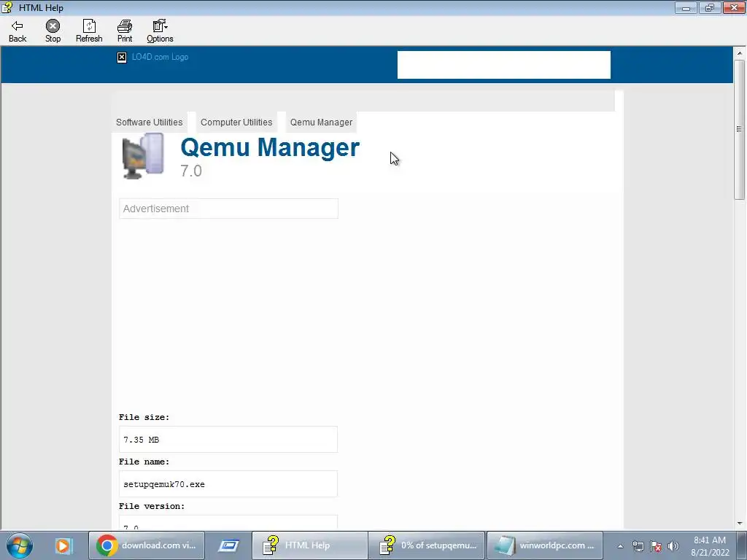Click the scrollbar down arrow
This screenshot has width=747, height=560.
tap(740, 524)
